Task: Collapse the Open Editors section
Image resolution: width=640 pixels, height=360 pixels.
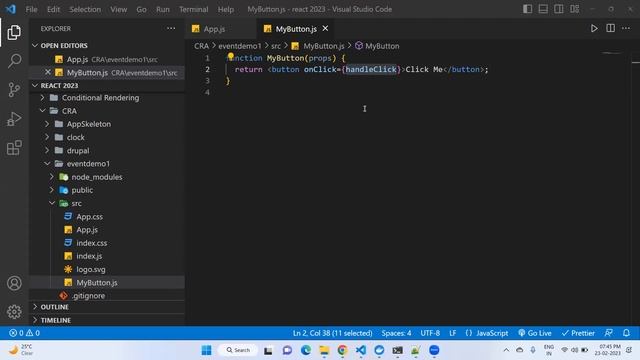Action: (x=106, y=45)
